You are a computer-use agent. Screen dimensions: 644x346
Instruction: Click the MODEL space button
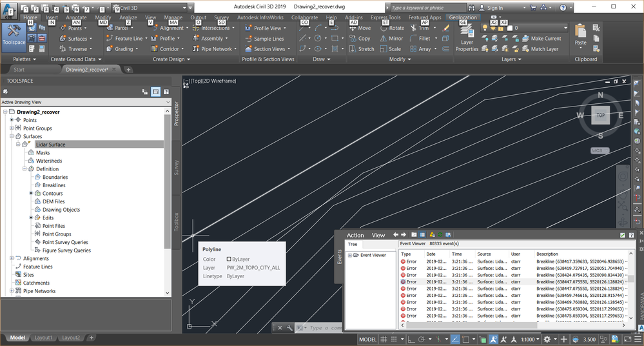pos(367,340)
